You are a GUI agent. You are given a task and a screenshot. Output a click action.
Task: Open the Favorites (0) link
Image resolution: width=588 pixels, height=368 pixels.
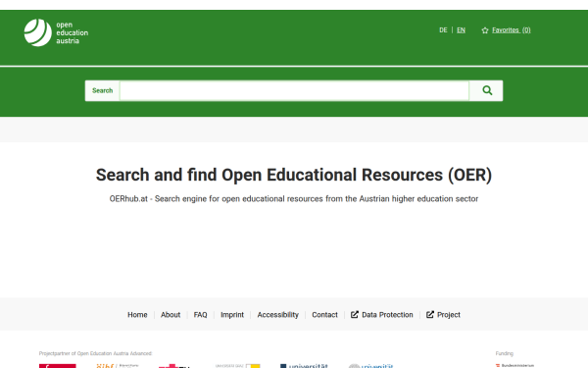[512, 30]
